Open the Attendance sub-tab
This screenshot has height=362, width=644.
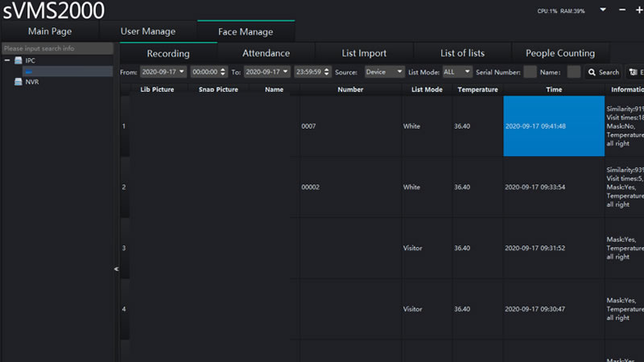pyautogui.click(x=266, y=53)
